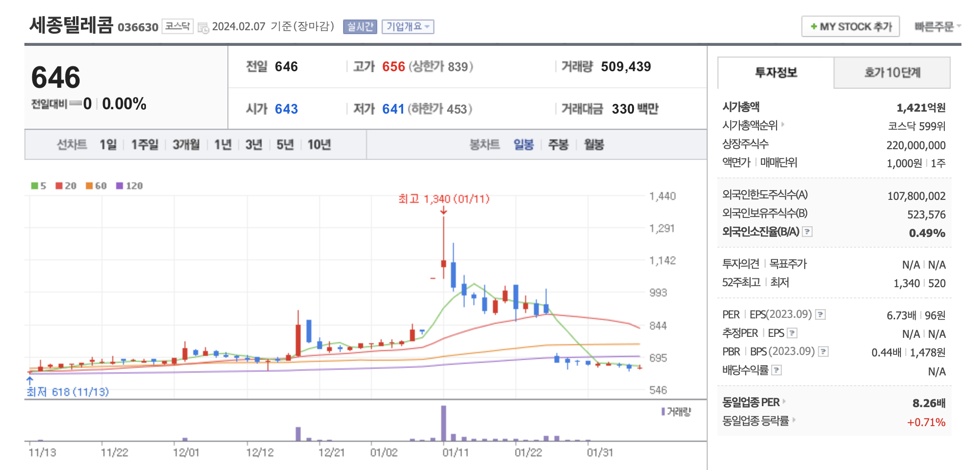Viewport: 980px width, 470px height.
Task: Select the 월봉 candlestick chart
Action: (x=594, y=144)
